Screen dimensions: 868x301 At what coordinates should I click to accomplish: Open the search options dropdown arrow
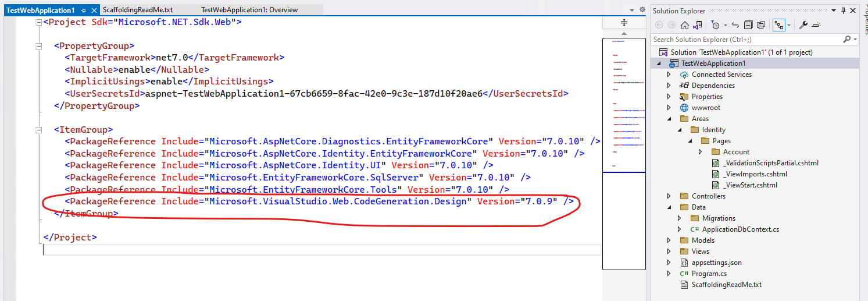click(855, 39)
